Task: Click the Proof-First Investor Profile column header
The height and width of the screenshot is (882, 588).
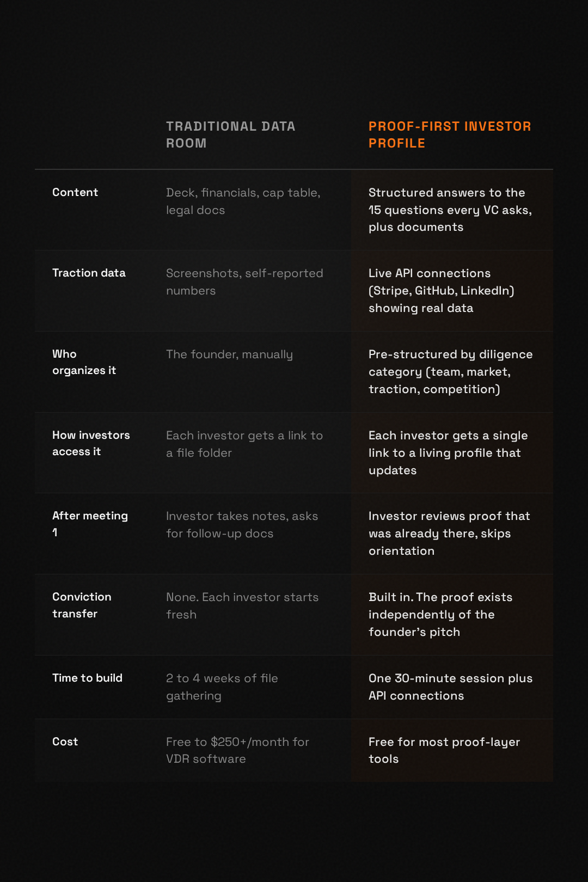Action: pyautogui.click(x=449, y=134)
